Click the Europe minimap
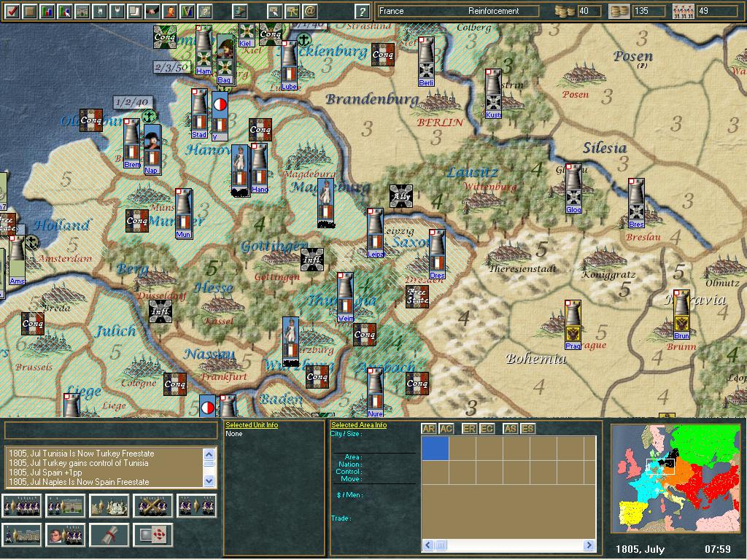 tap(676, 478)
